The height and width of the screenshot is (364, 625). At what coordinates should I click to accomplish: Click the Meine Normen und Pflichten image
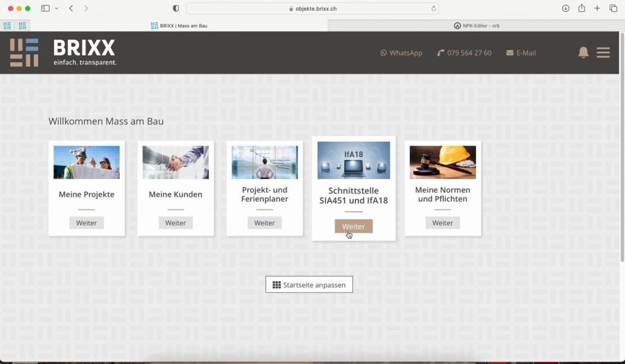click(x=442, y=162)
